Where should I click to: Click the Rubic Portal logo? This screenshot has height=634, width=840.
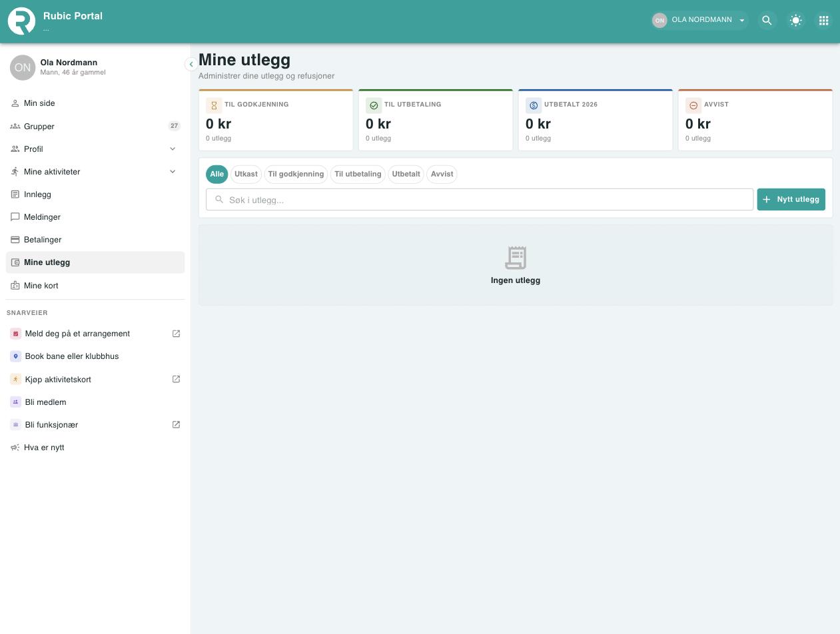coord(21,21)
